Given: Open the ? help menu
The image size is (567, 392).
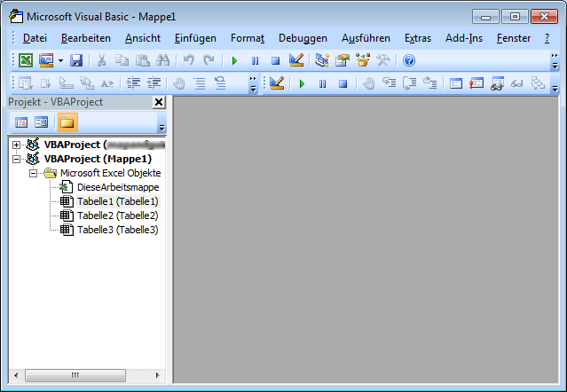Looking at the screenshot, I should (547, 38).
